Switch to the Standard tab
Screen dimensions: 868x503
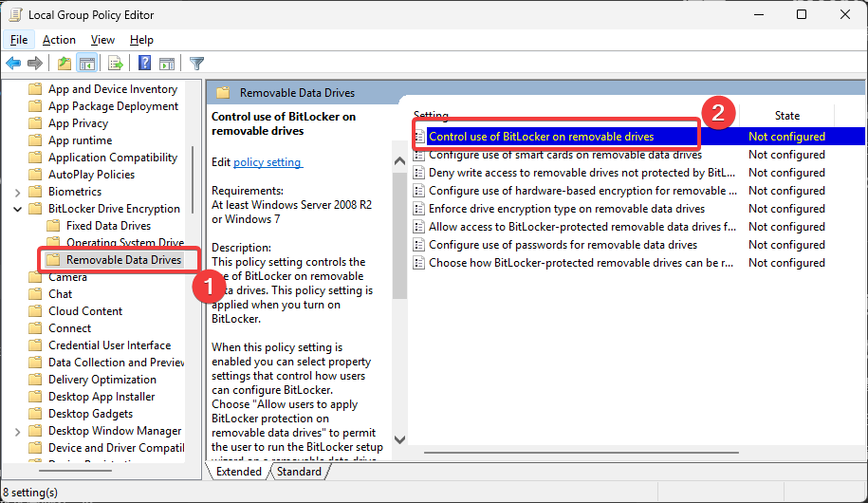(x=299, y=472)
